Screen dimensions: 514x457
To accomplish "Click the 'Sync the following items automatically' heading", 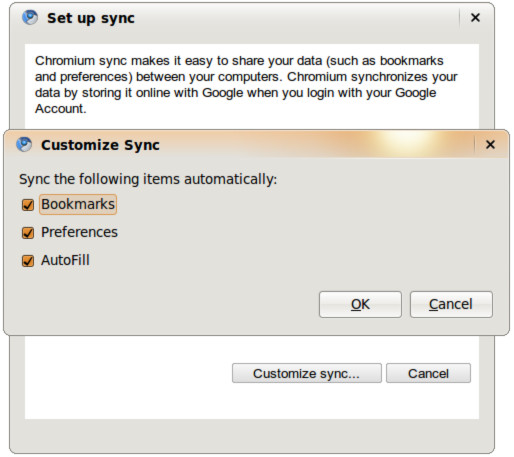I will [x=148, y=179].
